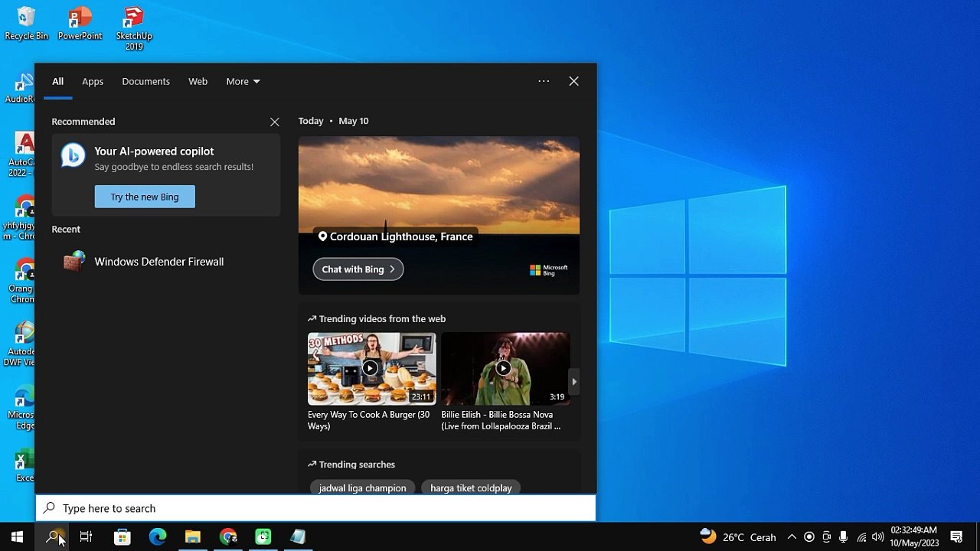The image size is (980, 551).
Task: Click the Bing logo in Recommended card
Action: 73,155
